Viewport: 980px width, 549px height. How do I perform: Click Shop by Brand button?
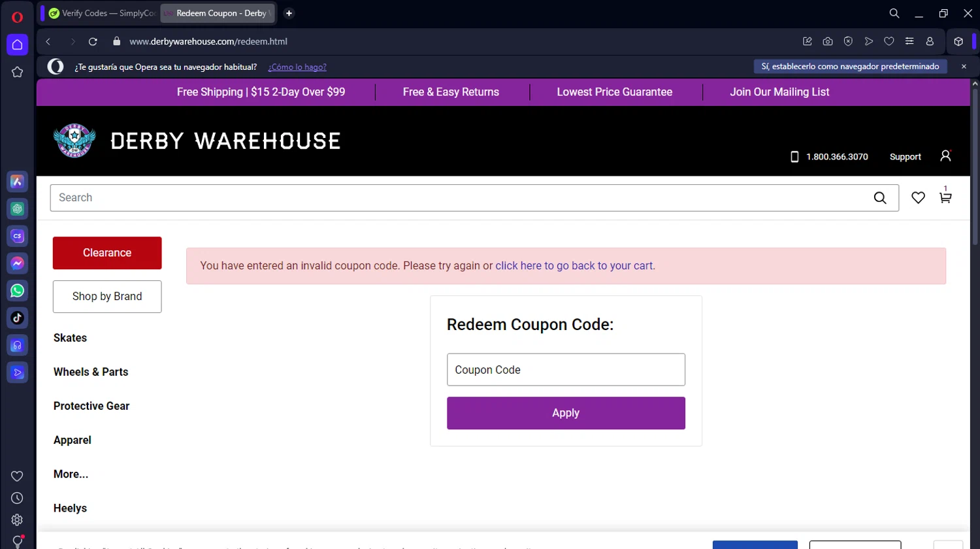click(107, 297)
